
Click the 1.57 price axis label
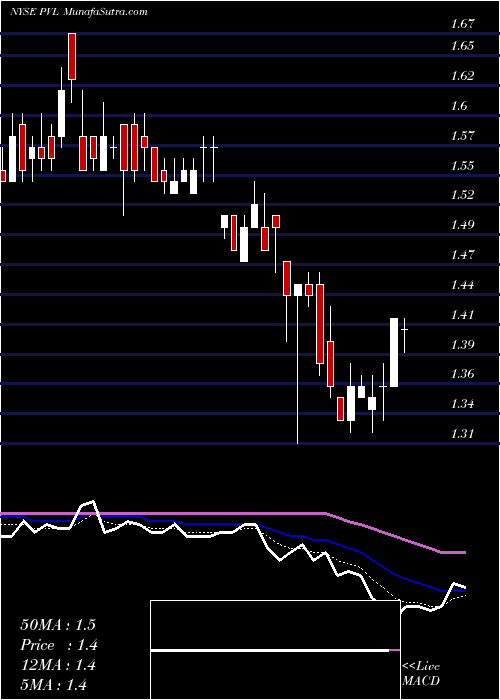[464, 135]
